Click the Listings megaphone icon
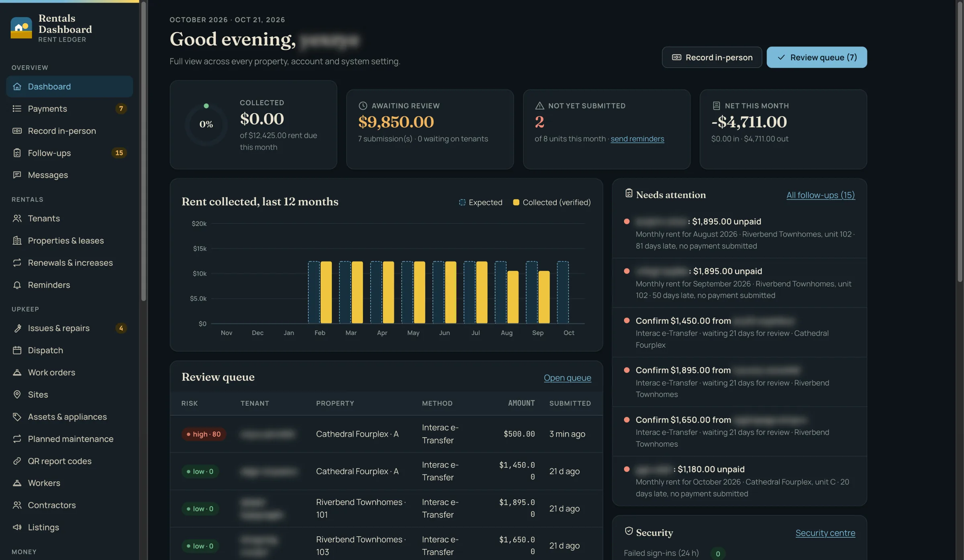This screenshot has height=560, width=964. coord(17,527)
